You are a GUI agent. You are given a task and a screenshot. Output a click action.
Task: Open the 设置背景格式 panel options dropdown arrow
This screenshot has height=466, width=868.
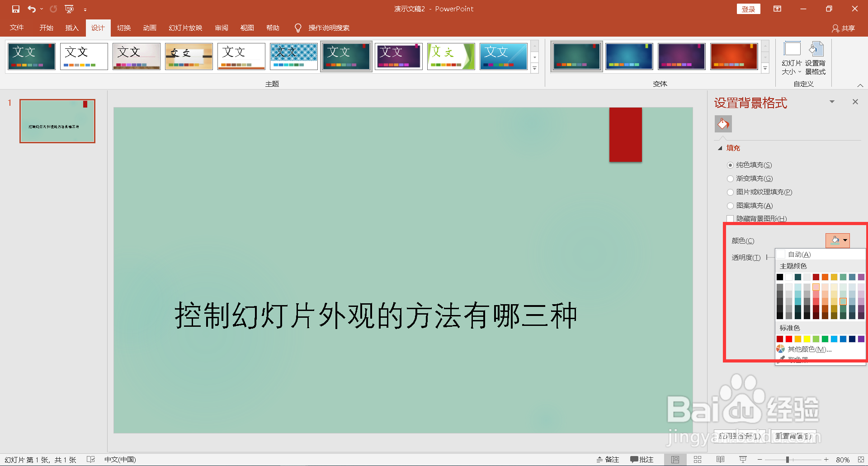832,101
